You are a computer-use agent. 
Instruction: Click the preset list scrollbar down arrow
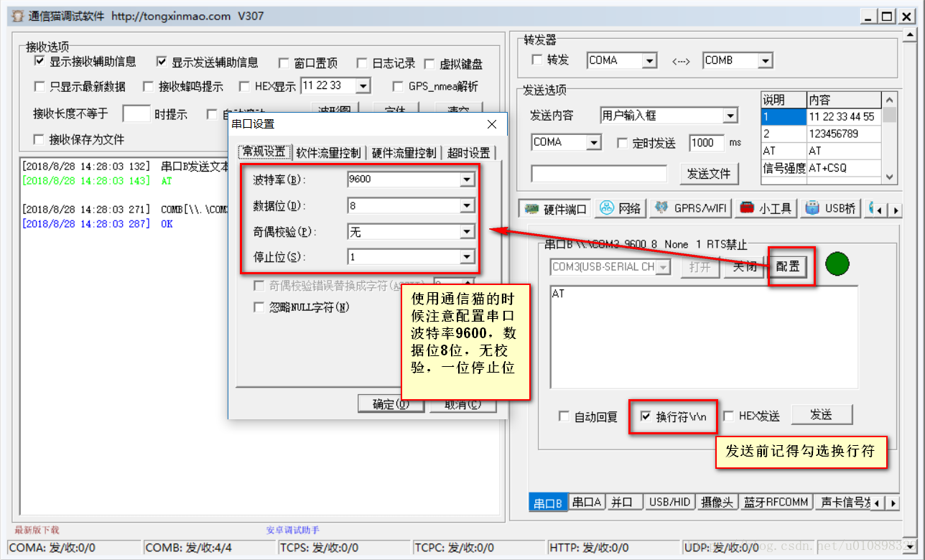(x=890, y=177)
